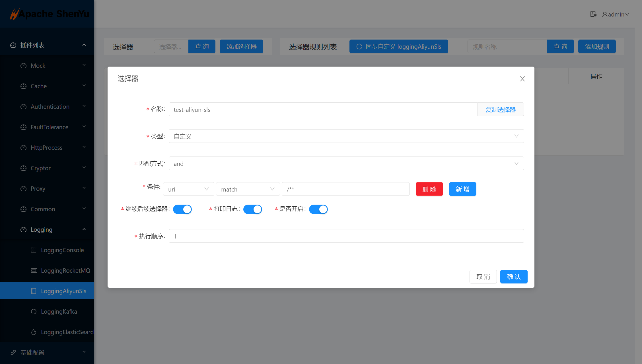The image size is (642, 364).
Task: Disable the print log switch
Action: 252,209
